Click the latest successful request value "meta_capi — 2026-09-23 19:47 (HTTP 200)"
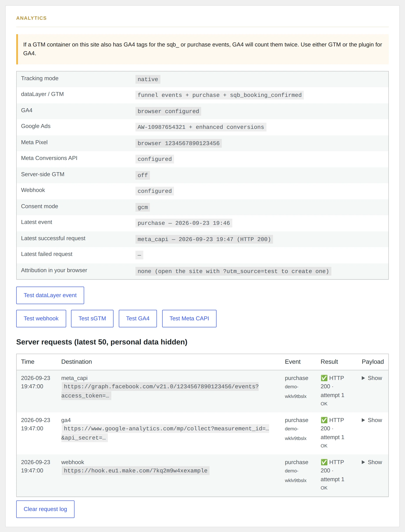Screen dimensions: 405x532 (204, 239)
